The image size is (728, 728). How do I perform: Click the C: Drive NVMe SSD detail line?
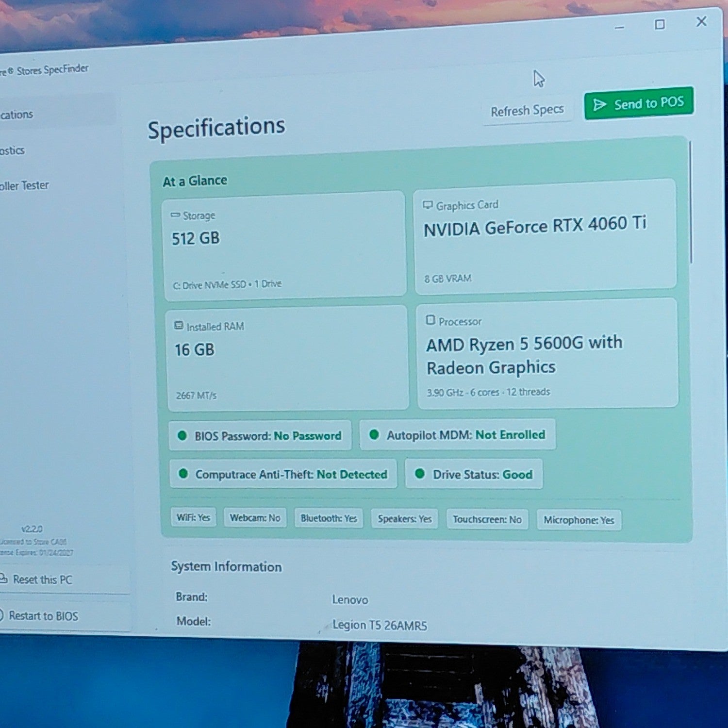[227, 284]
